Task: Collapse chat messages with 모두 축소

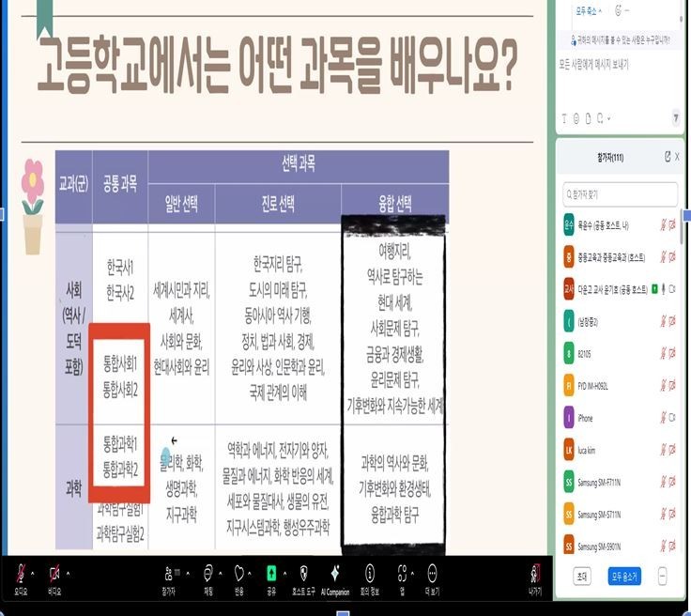Action: [x=589, y=11]
